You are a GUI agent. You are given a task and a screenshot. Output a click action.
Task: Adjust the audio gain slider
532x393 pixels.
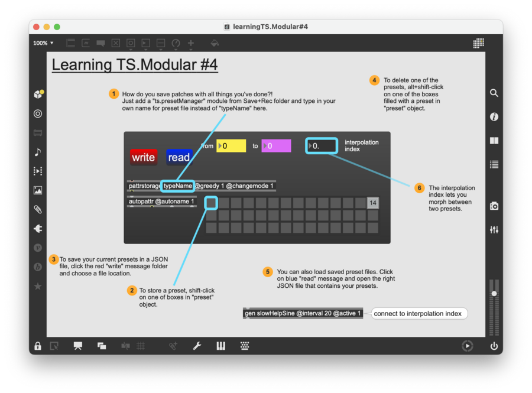(494, 294)
